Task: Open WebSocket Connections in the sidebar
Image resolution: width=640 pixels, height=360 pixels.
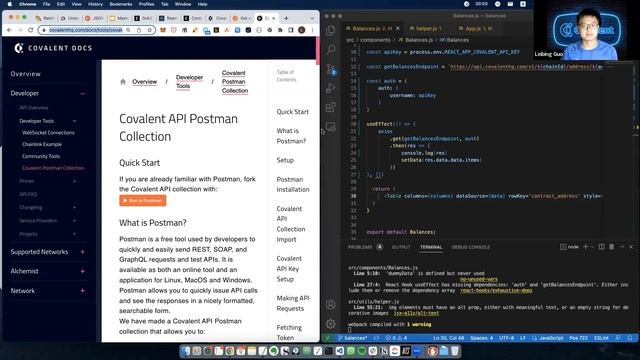Action: coord(48,133)
